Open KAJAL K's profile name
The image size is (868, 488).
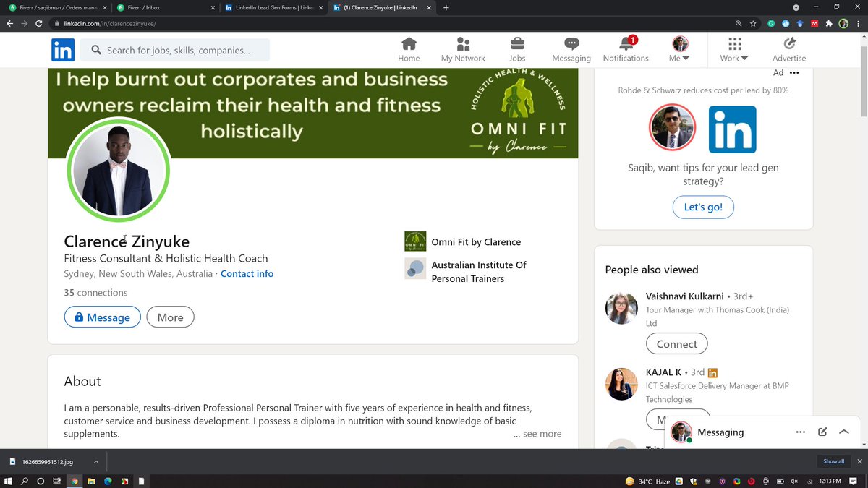pyautogui.click(x=663, y=372)
